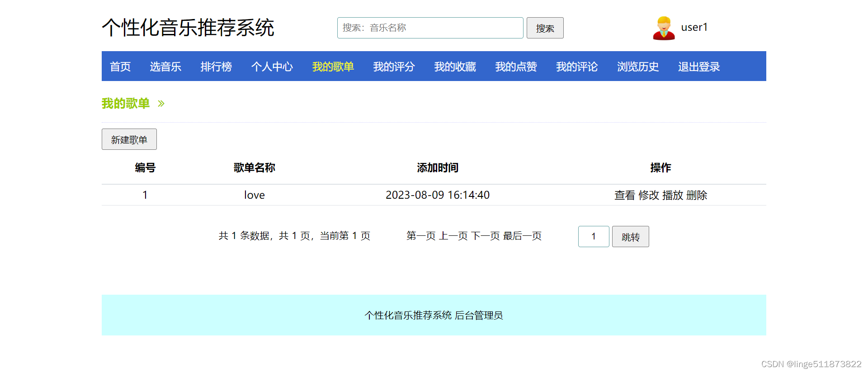
Task: Click 退出登录 to log out
Action: coord(699,67)
